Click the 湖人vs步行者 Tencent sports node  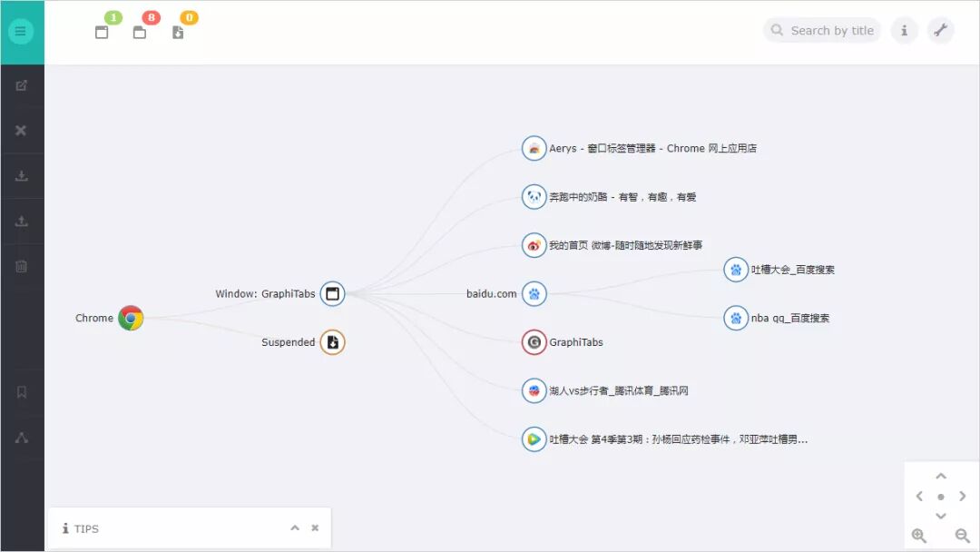[534, 390]
